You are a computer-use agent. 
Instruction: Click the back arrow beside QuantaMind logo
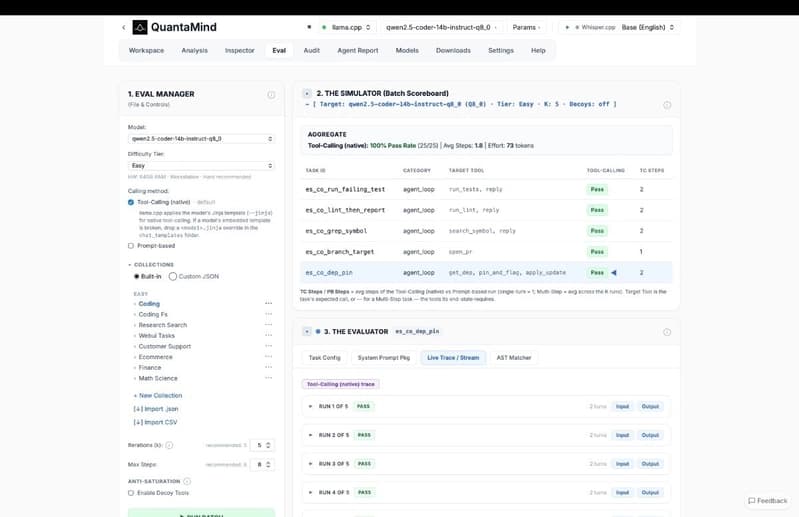point(123,28)
